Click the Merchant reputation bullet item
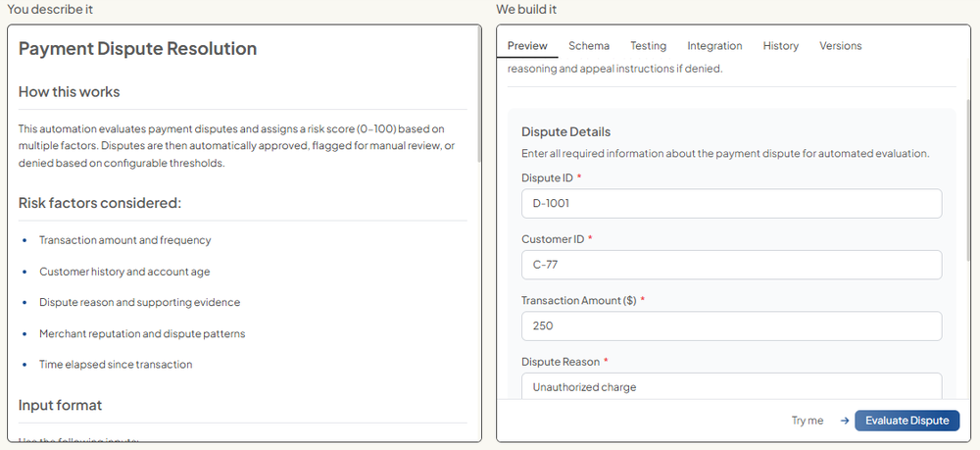Image resolution: width=980 pixels, height=450 pixels. point(142,333)
